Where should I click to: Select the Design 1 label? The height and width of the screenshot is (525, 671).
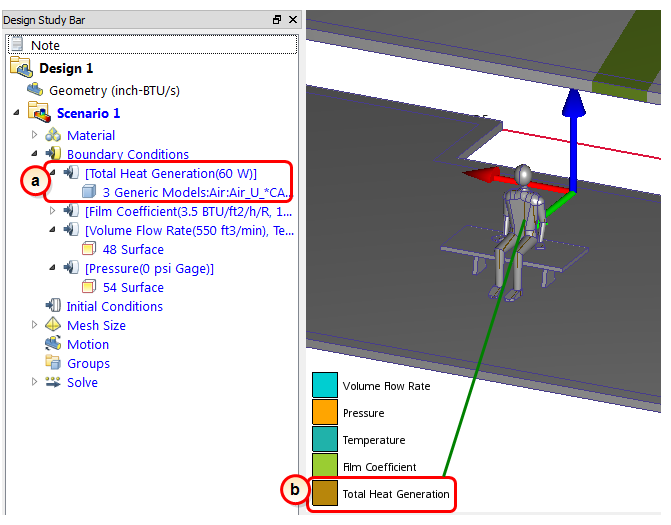66,68
